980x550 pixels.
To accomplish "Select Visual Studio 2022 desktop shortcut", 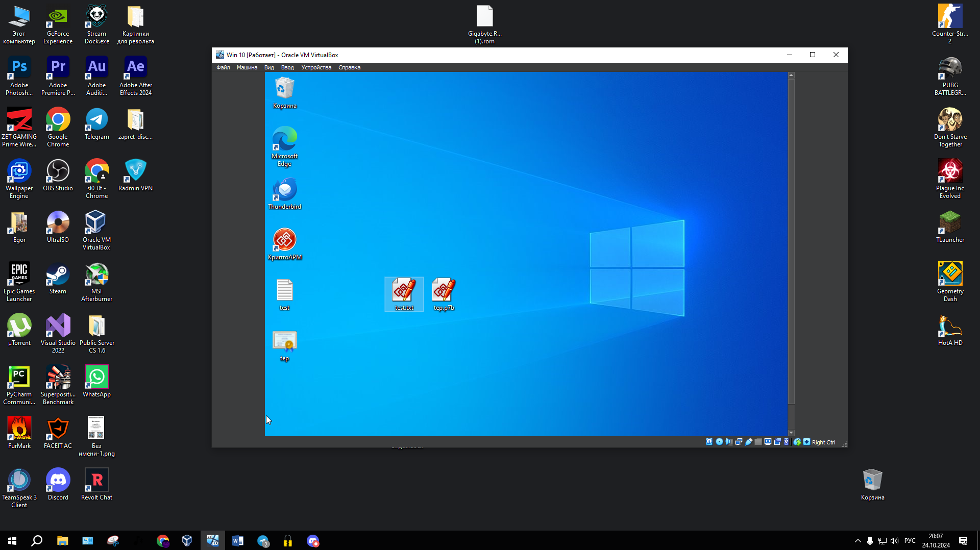I will click(x=58, y=333).
